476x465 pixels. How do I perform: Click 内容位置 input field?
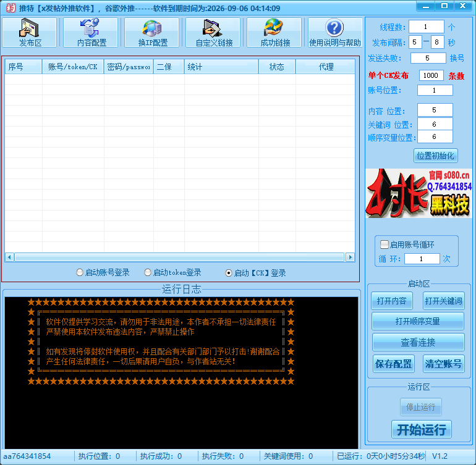tap(435, 110)
